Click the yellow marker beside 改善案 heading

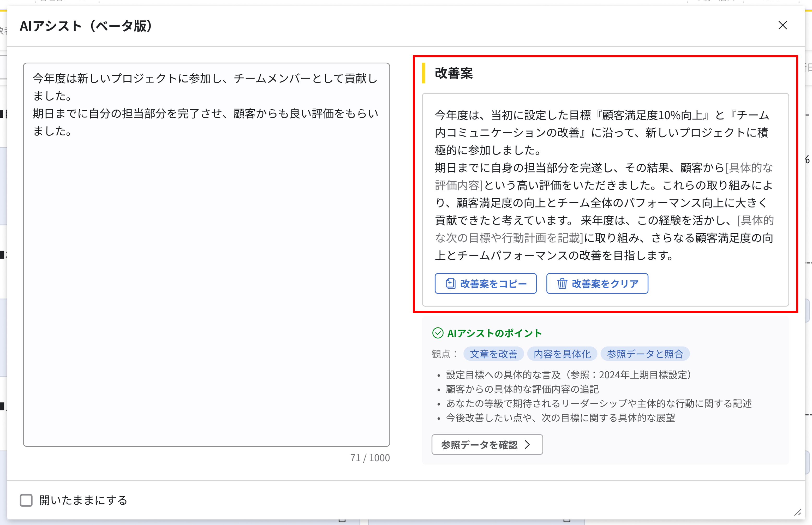424,72
